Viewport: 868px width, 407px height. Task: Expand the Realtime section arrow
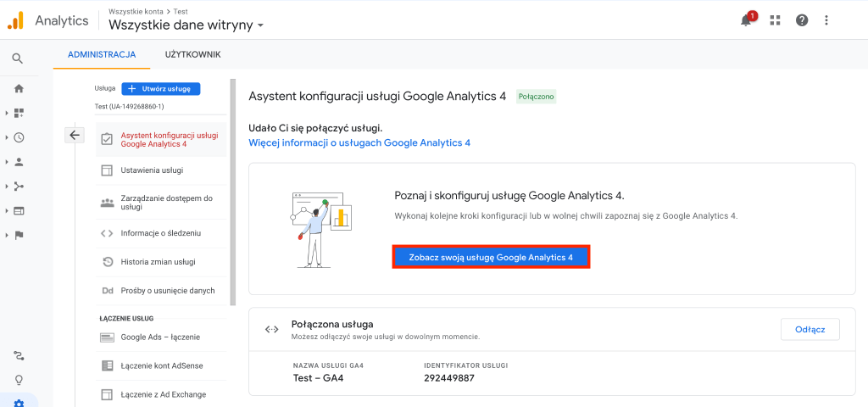point(7,137)
